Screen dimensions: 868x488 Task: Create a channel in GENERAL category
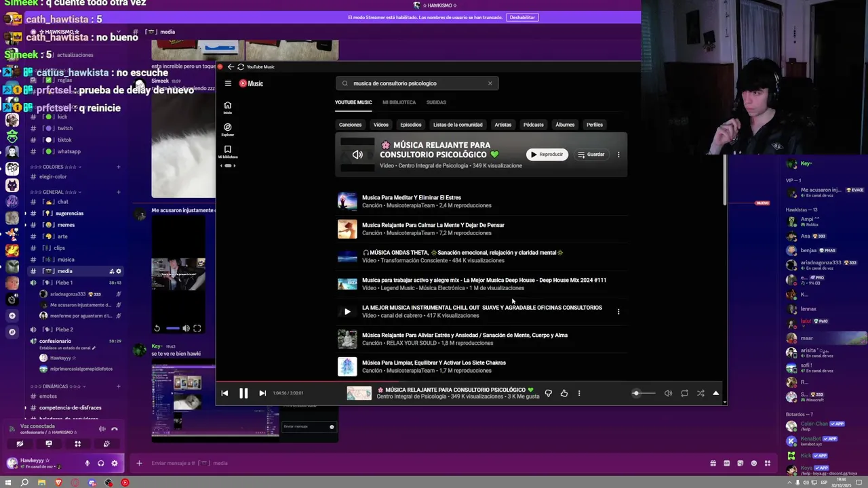[118, 192]
